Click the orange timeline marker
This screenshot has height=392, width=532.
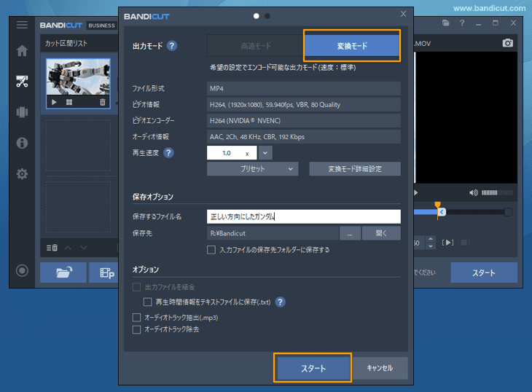coord(438,205)
